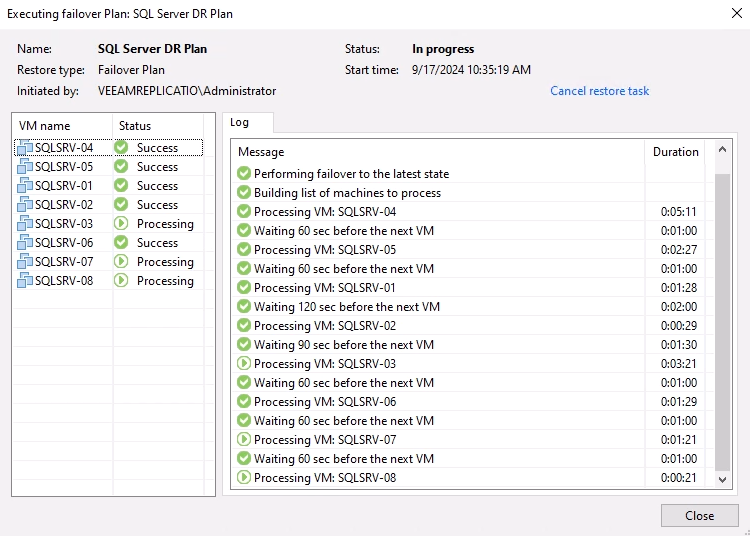
Task: Click the check icon for Building list of machines
Action: (244, 193)
